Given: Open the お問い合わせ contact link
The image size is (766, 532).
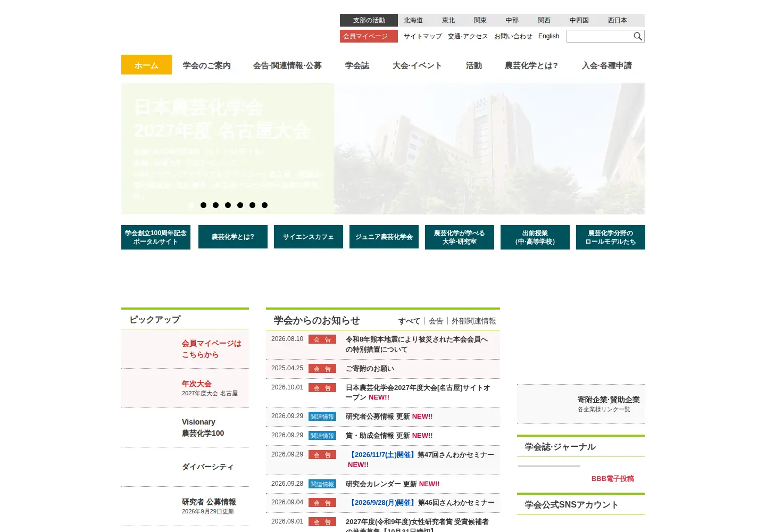Looking at the screenshot, I should [x=513, y=36].
